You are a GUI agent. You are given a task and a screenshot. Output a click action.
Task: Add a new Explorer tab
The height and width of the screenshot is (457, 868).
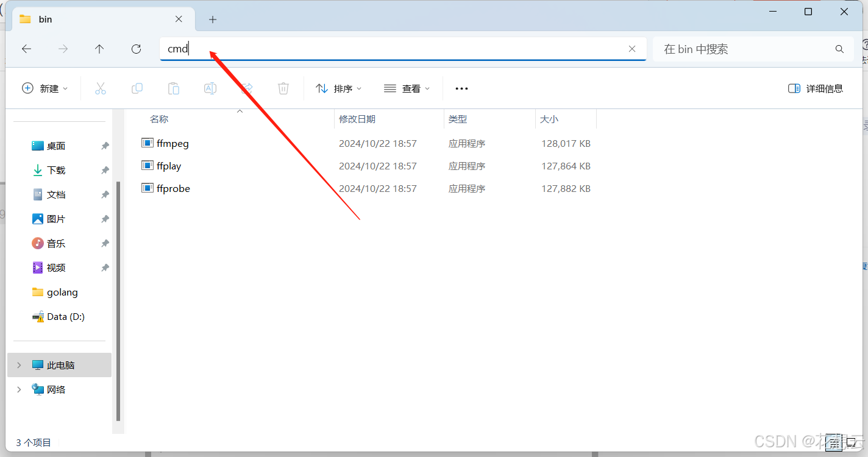(212, 19)
